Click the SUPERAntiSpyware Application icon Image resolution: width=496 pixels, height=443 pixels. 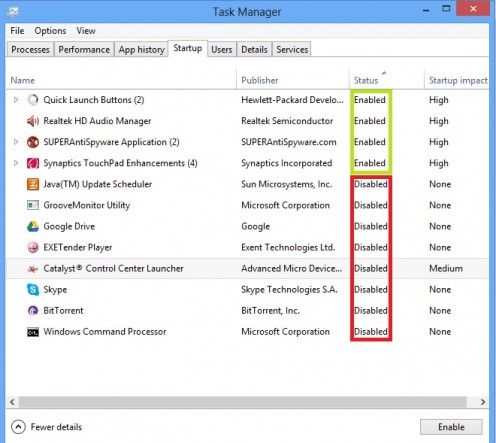[33, 142]
